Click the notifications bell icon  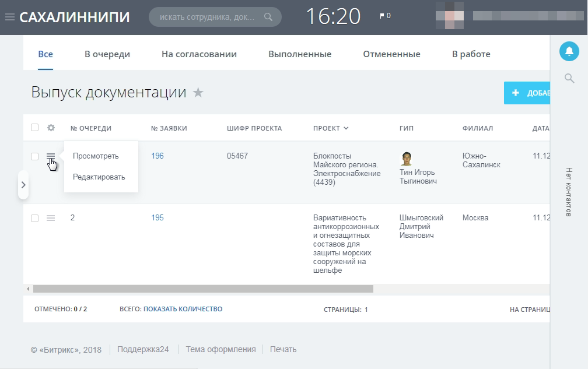pyautogui.click(x=569, y=51)
